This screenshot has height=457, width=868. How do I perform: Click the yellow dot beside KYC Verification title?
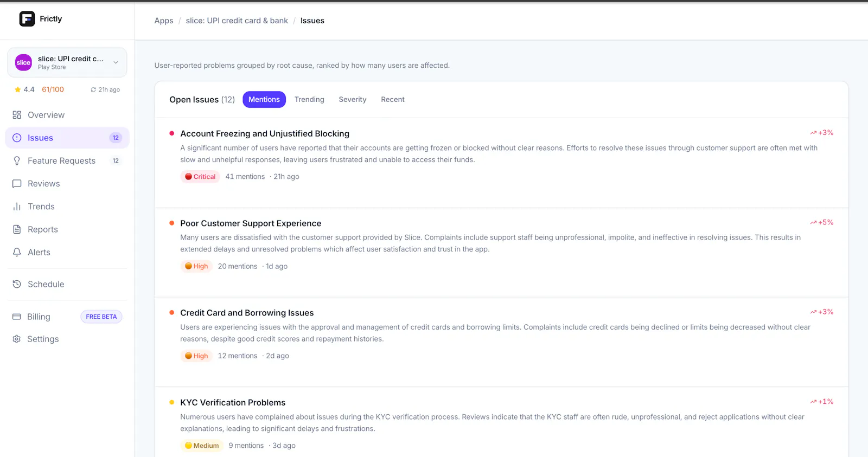click(172, 402)
